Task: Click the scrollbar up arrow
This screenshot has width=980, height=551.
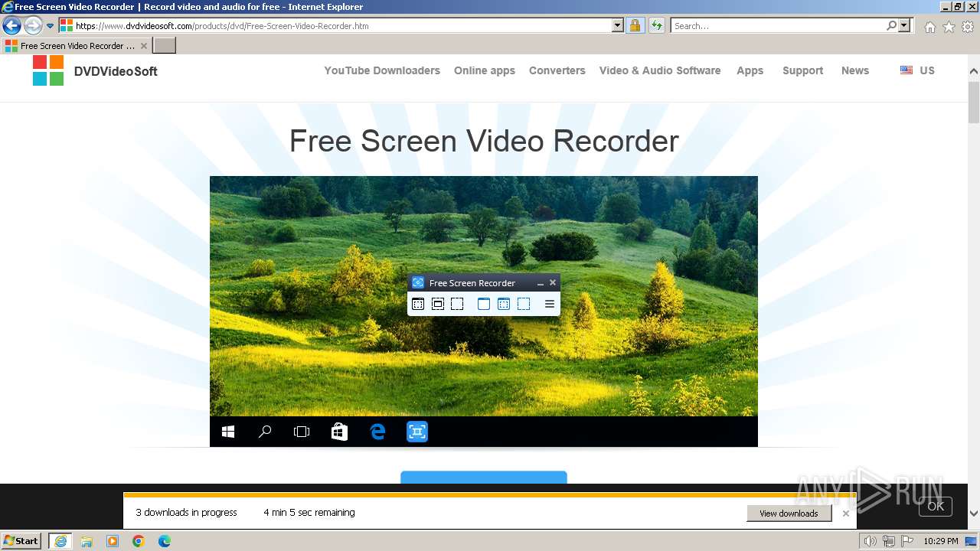Action: pyautogui.click(x=974, y=71)
